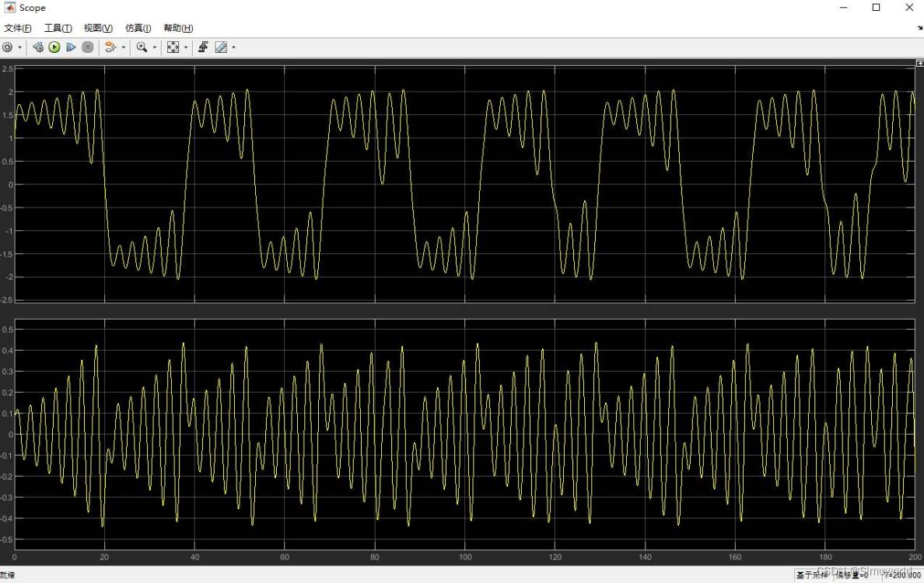Click the grey stop simulation button
924x583 pixels.
pos(88,47)
